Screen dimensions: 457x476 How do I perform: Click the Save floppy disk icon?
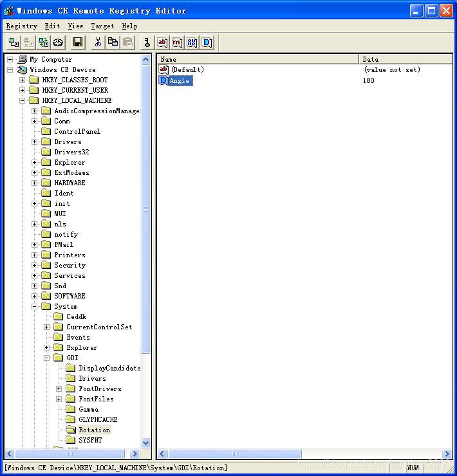(x=78, y=42)
